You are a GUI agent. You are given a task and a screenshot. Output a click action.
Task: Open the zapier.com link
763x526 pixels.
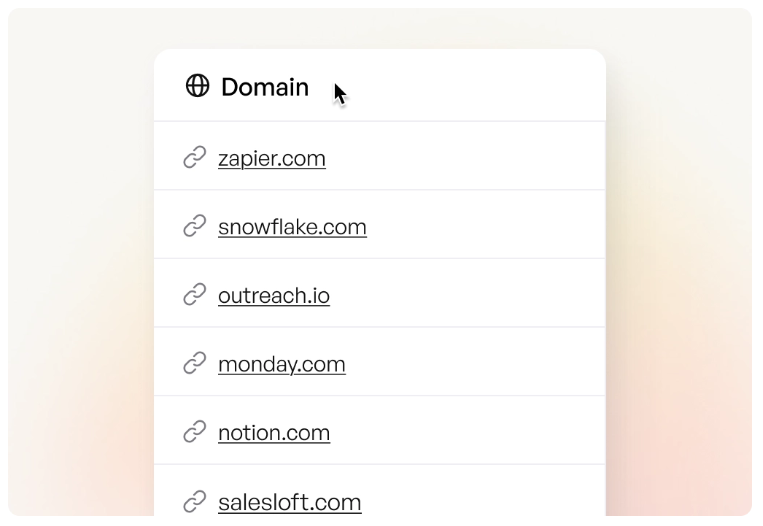(272, 158)
